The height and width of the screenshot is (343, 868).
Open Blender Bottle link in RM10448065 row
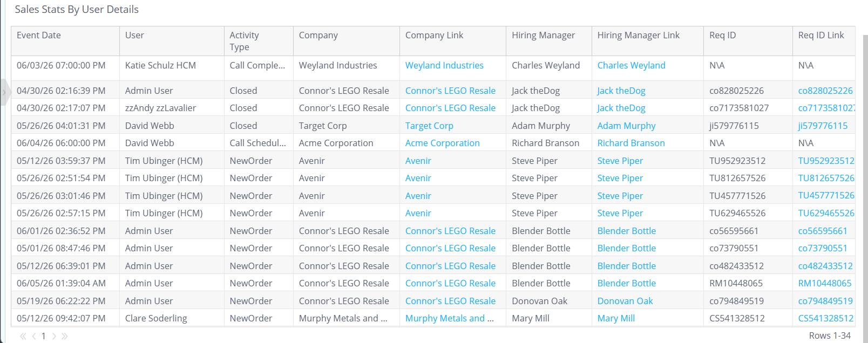click(x=627, y=283)
